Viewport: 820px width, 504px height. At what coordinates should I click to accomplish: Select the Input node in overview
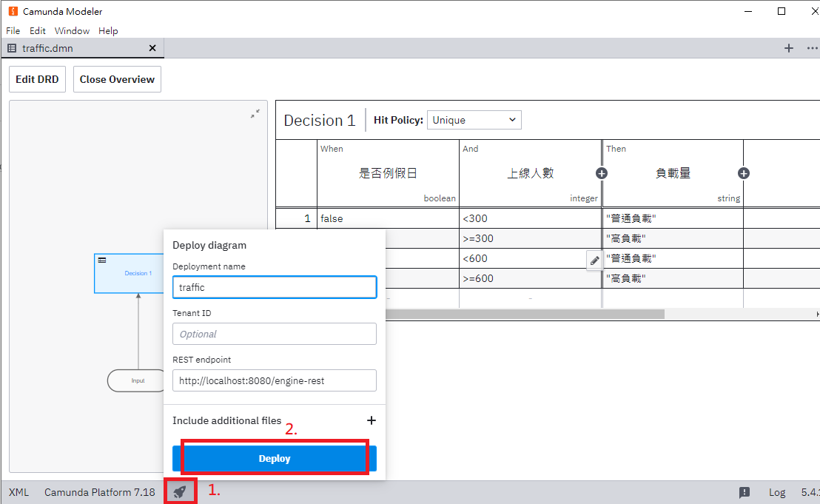point(137,380)
